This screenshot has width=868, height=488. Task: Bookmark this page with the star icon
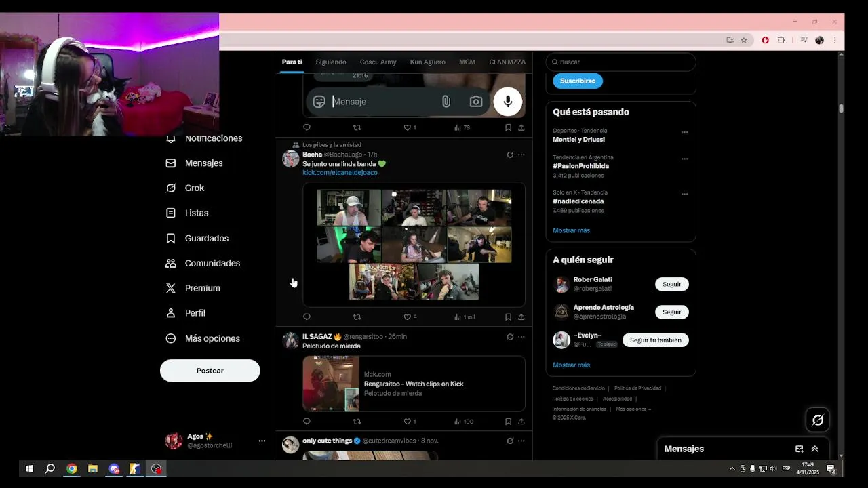tap(744, 40)
